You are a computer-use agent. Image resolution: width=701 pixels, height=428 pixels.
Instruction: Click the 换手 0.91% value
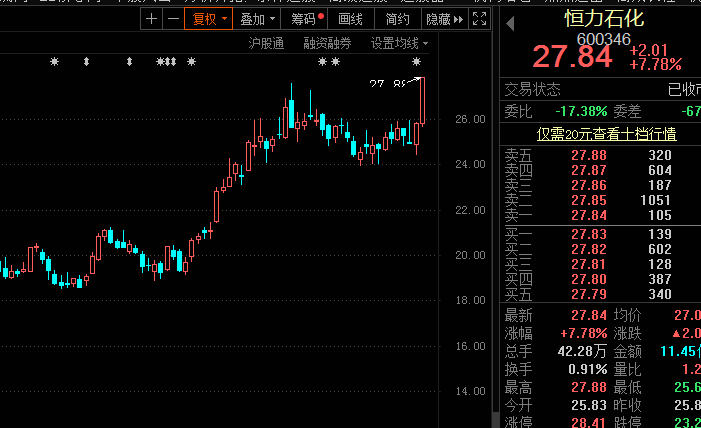pyautogui.click(x=587, y=369)
